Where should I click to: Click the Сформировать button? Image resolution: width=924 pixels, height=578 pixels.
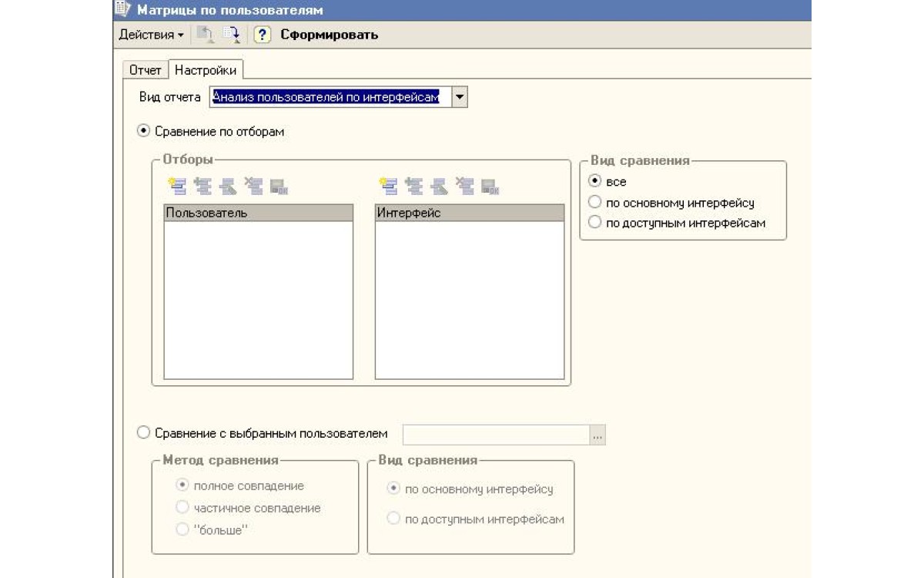(329, 35)
